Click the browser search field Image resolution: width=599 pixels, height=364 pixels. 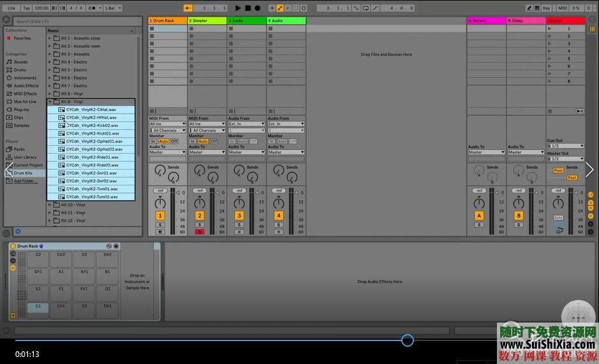click(78, 21)
